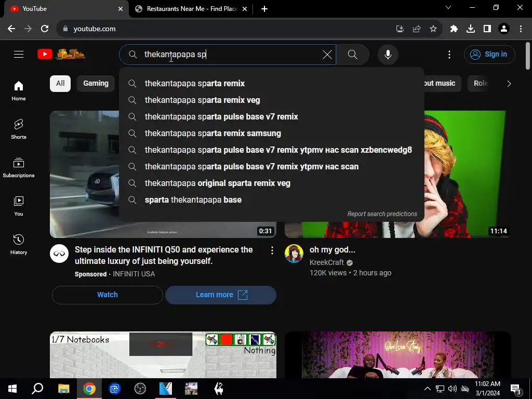The image size is (532, 399).
Task: Open History in sidebar
Action: click(19, 244)
